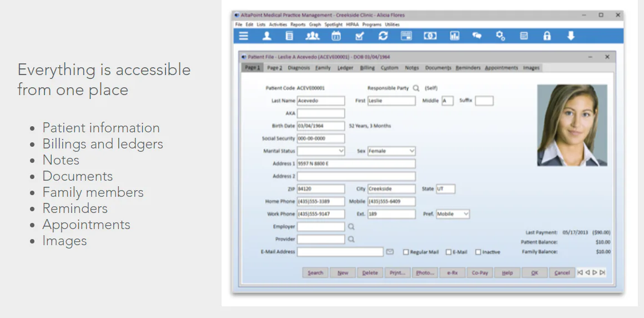Image resolution: width=644 pixels, height=318 pixels.
Task: Open the Spotlight menu
Action: point(334,24)
